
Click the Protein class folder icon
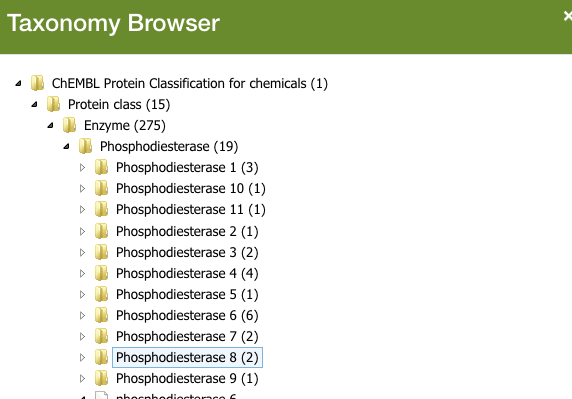click(x=54, y=104)
